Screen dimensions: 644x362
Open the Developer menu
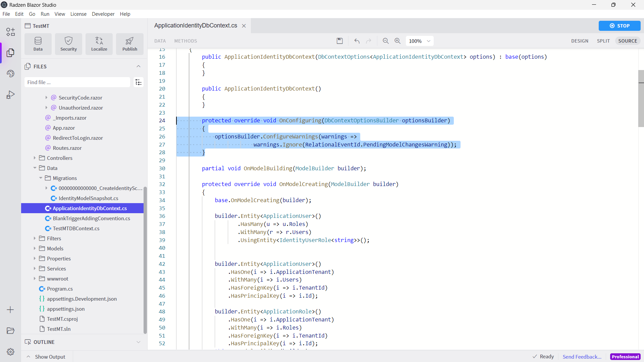tap(103, 14)
